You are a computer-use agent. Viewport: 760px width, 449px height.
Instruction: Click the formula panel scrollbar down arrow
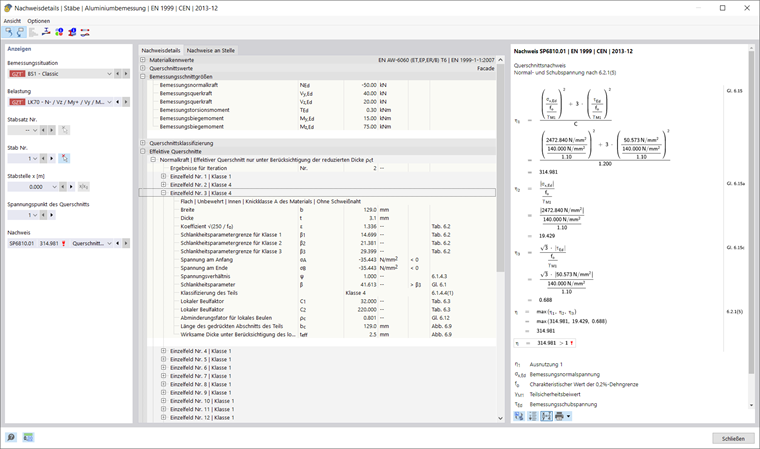click(751, 405)
